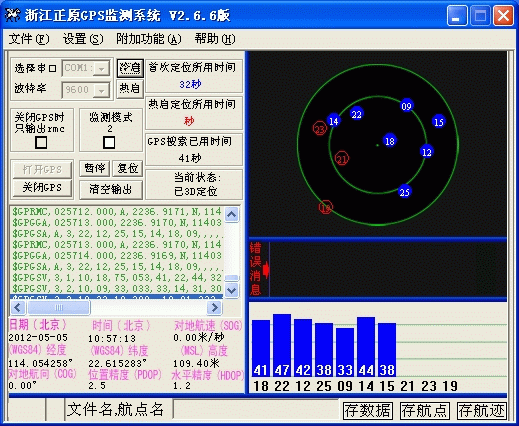Click horizontal scroll right arrow
Screen dimensions: 519x426
(214, 307)
